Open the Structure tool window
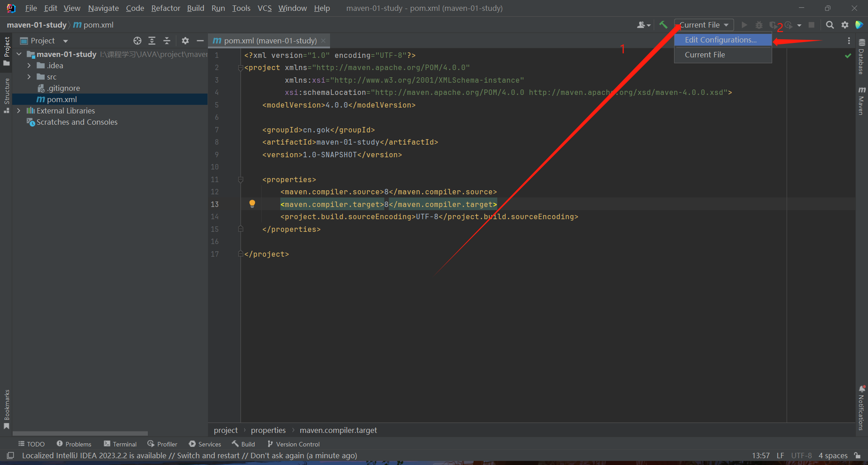The width and height of the screenshot is (868, 465). click(6, 95)
